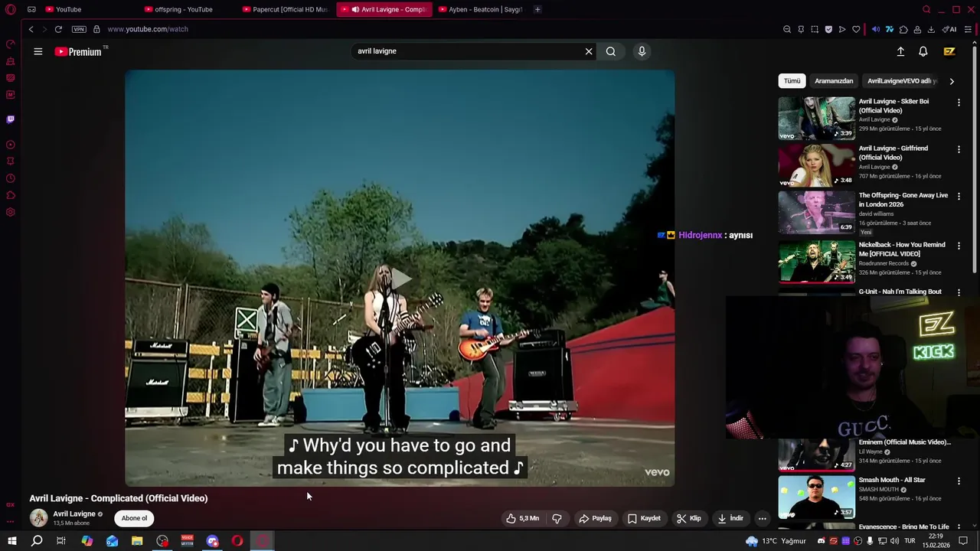Viewport: 980px width, 551px height.
Task: Toggle the VPN badge in address bar
Action: (79, 29)
